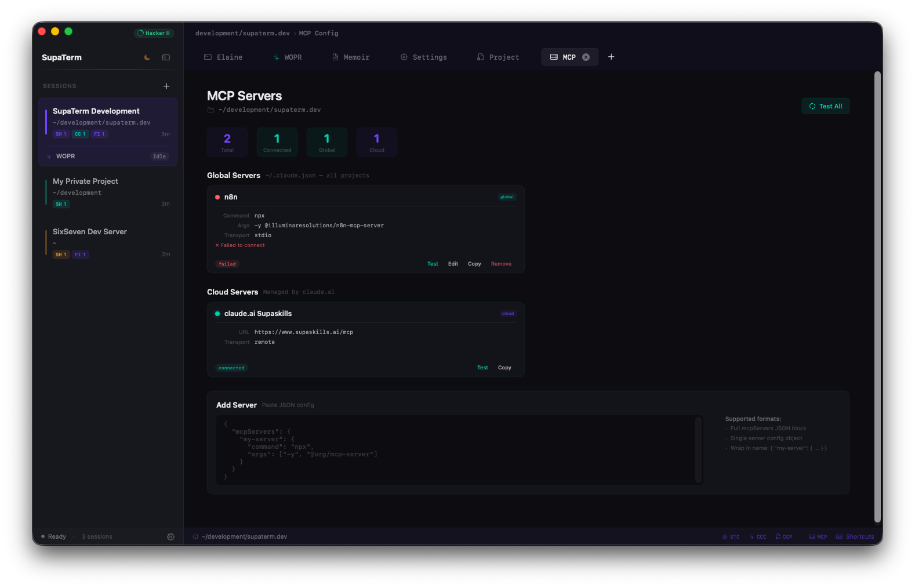Viewport: 915px width, 588px height.
Task: Click the Add Server JSON input area
Action: [x=455, y=449]
